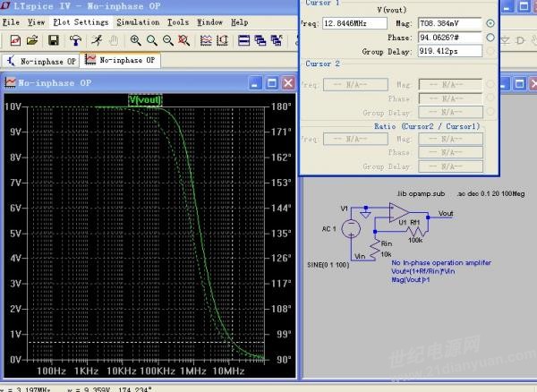Click the Save floppy disk icon
The width and height of the screenshot is (537, 392).
tap(54, 40)
